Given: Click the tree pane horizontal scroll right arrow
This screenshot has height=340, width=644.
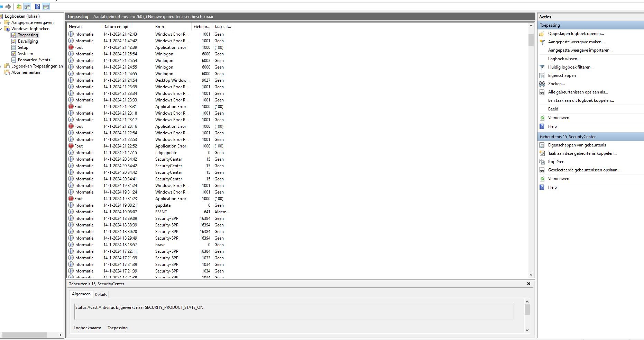Looking at the screenshot, I should click(x=60, y=335).
